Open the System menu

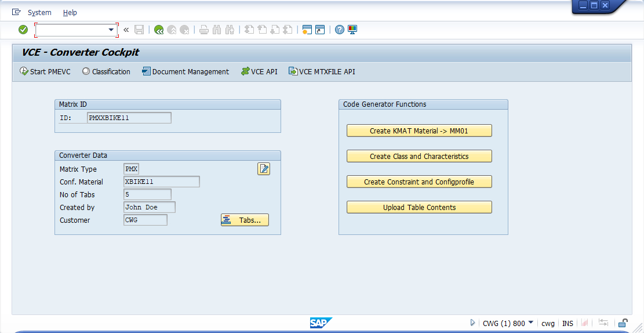[x=39, y=12]
